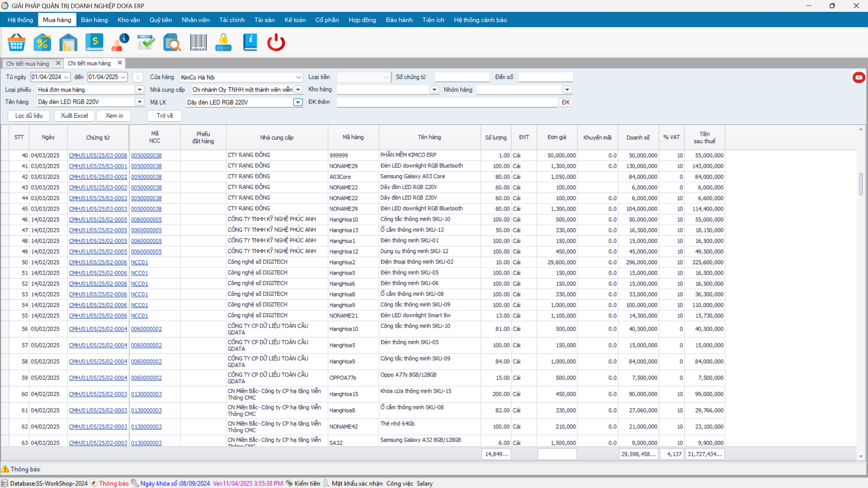Open the Kho vận menu
This screenshot has width=868, height=488.
[x=129, y=20]
